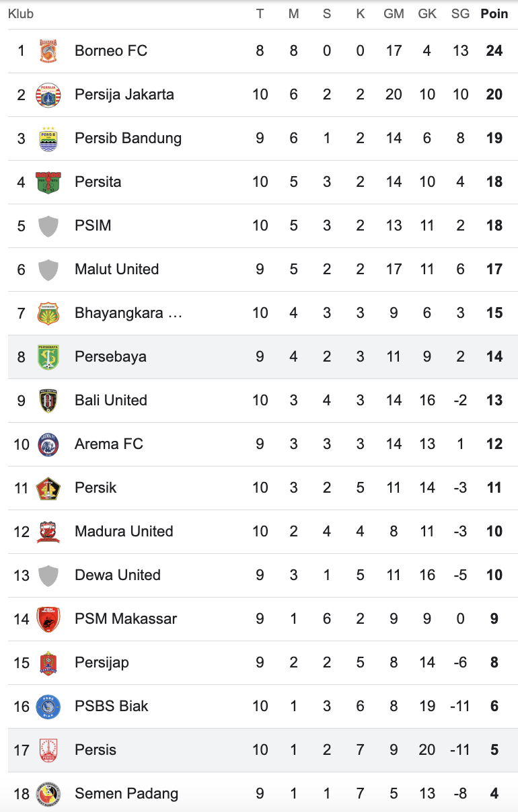Click the Madura United logo
Screen dimensions: 518x812
(x=48, y=532)
